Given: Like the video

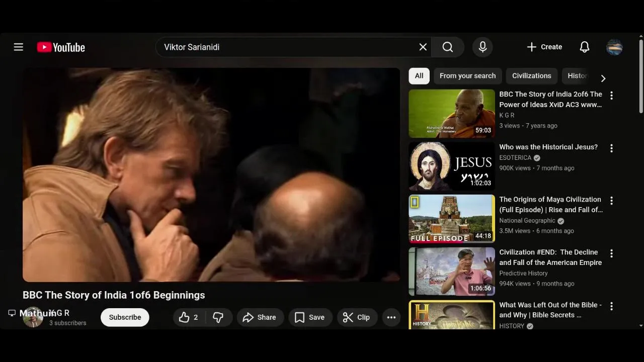Looking at the screenshot, I should tap(189, 317).
